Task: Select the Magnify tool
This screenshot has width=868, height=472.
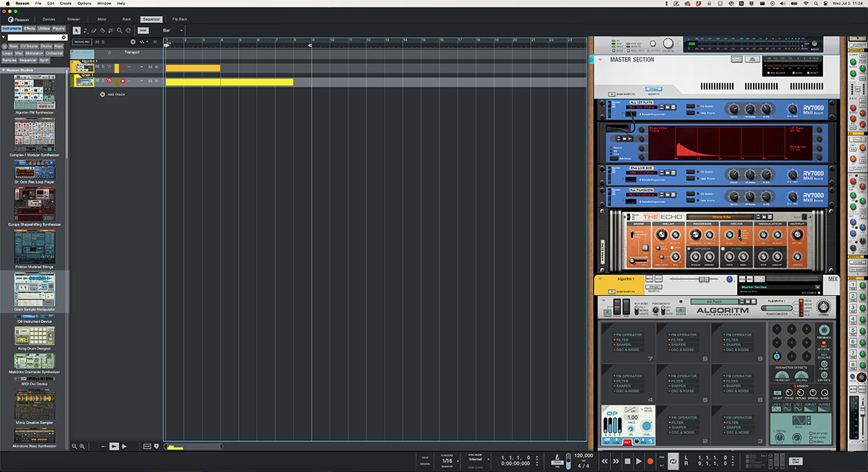Action: 120,30
